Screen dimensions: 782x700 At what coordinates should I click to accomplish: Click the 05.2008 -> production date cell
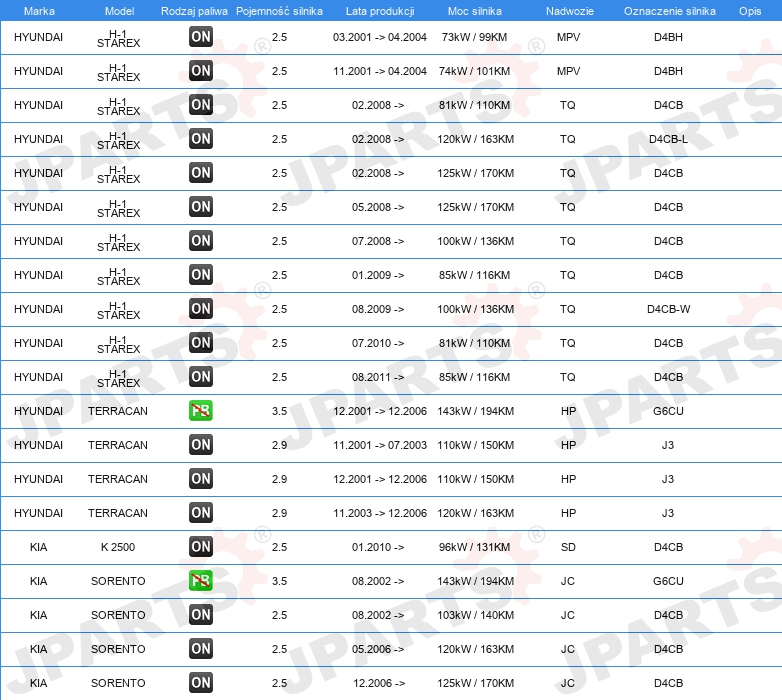pyautogui.click(x=378, y=207)
